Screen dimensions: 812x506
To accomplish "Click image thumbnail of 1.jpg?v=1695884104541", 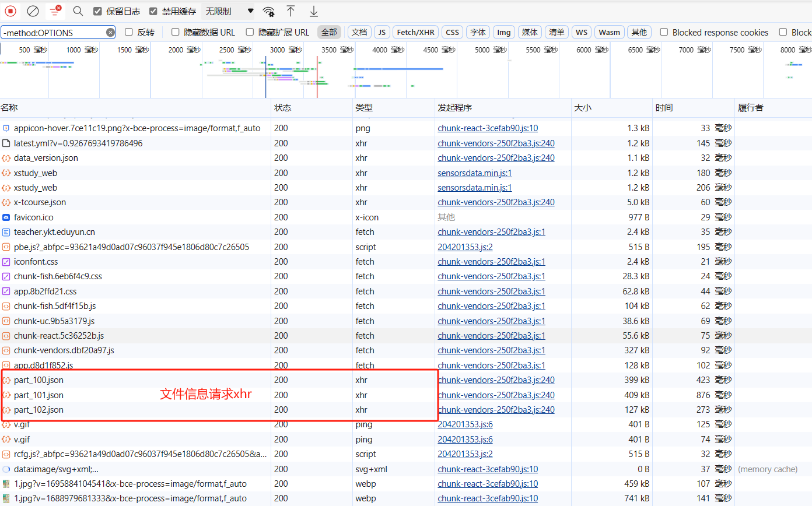I will pos(6,484).
